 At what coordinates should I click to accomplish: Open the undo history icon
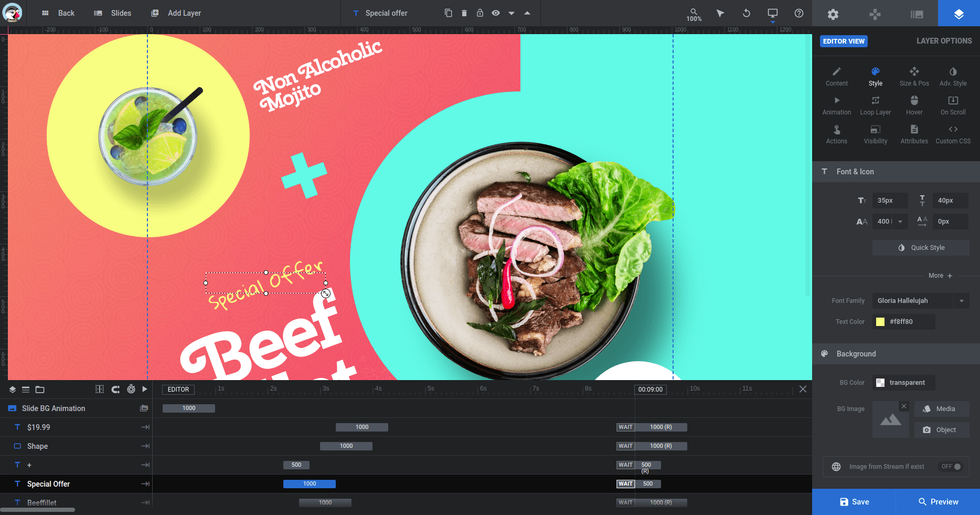tap(746, 13)
